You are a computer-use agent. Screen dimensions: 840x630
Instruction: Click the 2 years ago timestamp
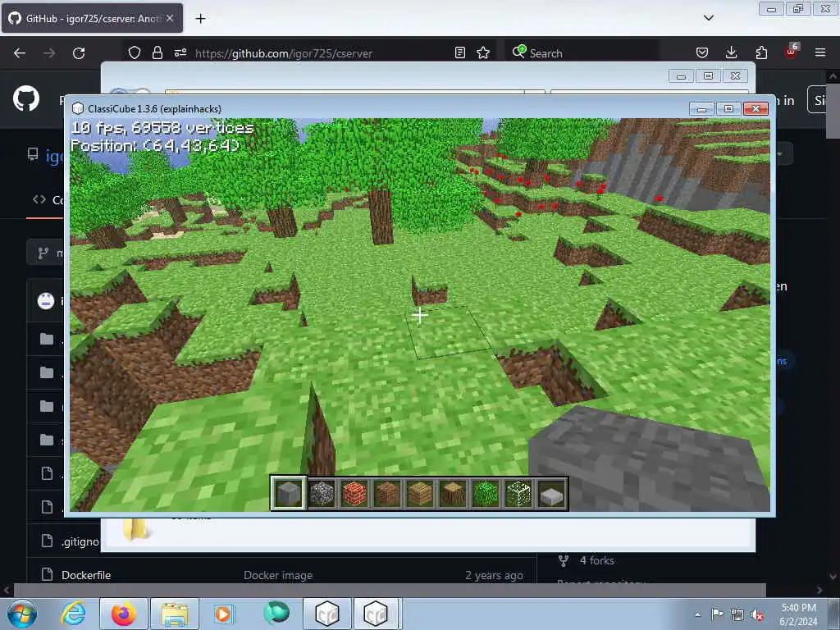[x=494, y=575]
